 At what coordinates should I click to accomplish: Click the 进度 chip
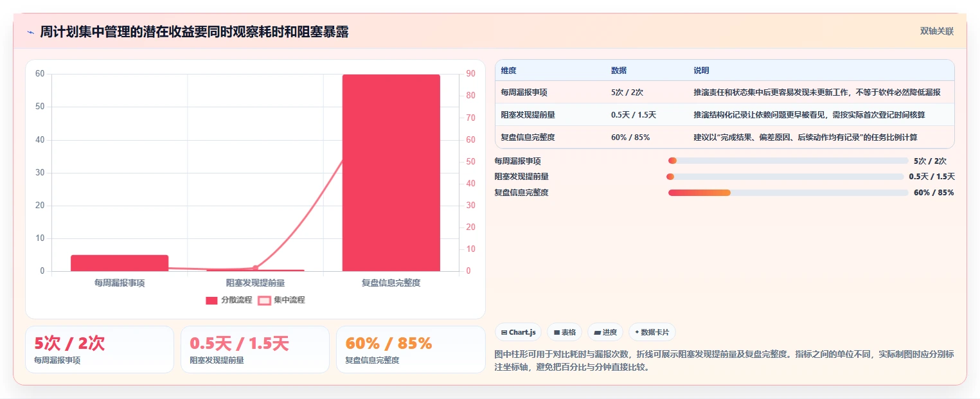point(605,332)
